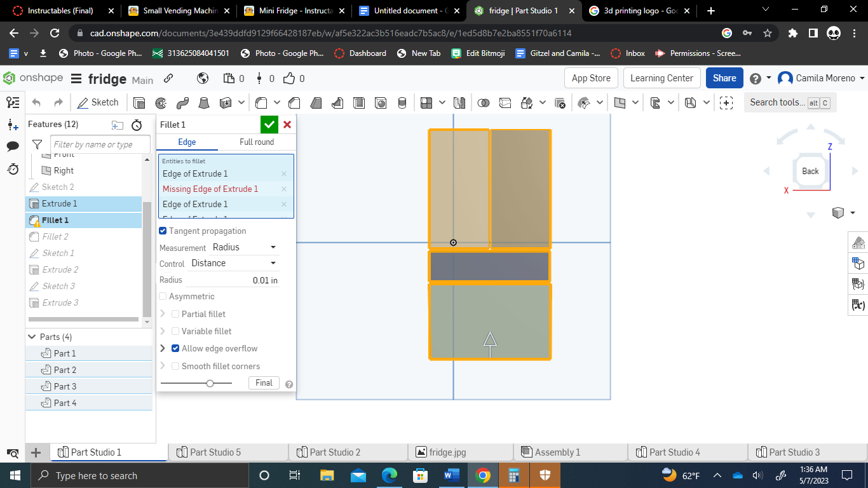
Task: Open the Learning Center
Action: pyautogui.click(x=661, y=78)
